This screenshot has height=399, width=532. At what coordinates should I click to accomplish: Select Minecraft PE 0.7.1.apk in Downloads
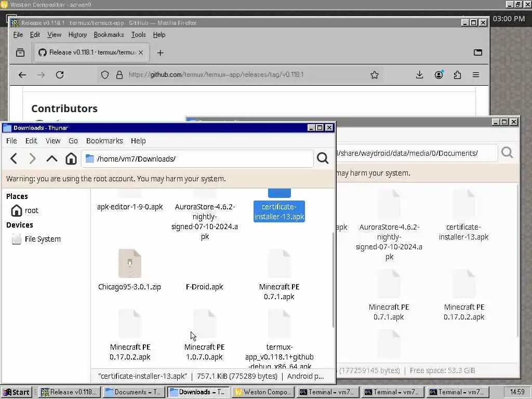(279, 275)
